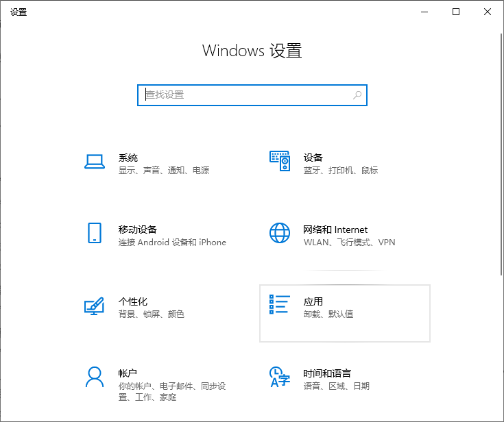
Task: Open 个性化 settings title
Action: click(x=133, y=301)
